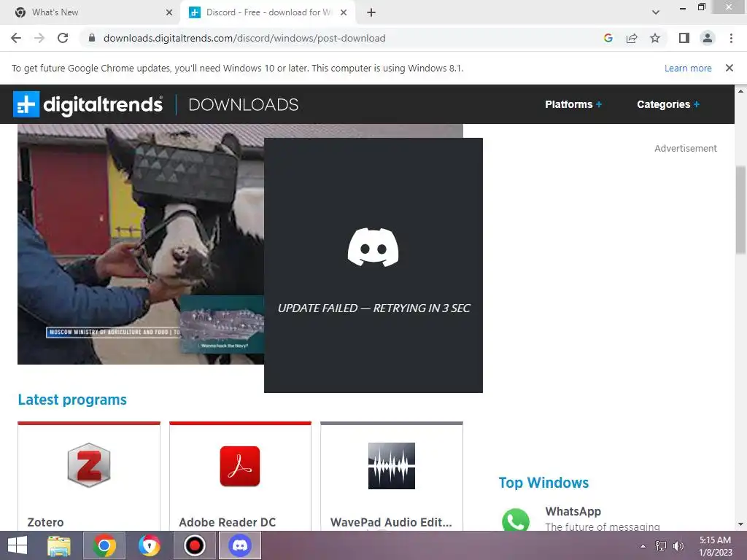The image size is (747, 560).
Task: Reload the current page
Action: [63, 38]
